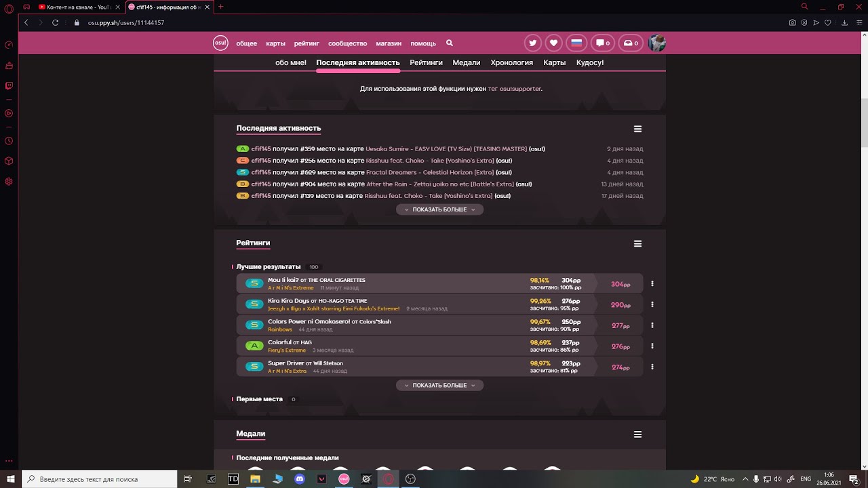Expand more recent activity entries
This screenshot has width=868, height=488.
[x=439, y=209]
